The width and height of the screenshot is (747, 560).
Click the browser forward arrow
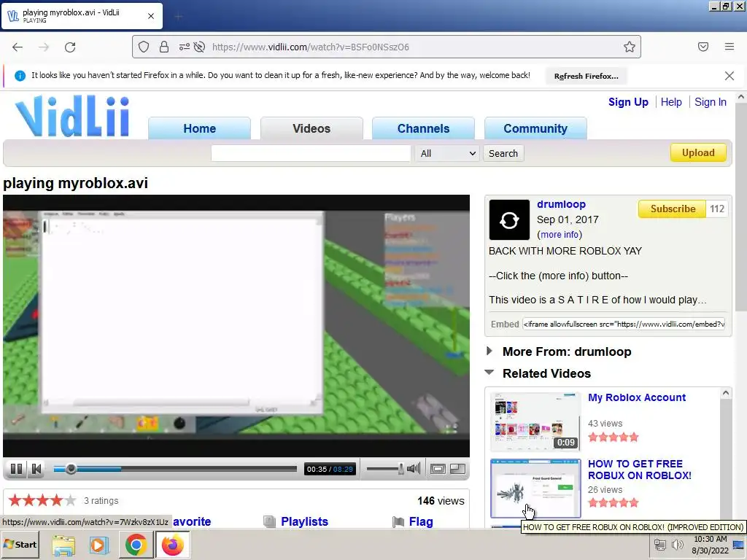tap(44, 47)
